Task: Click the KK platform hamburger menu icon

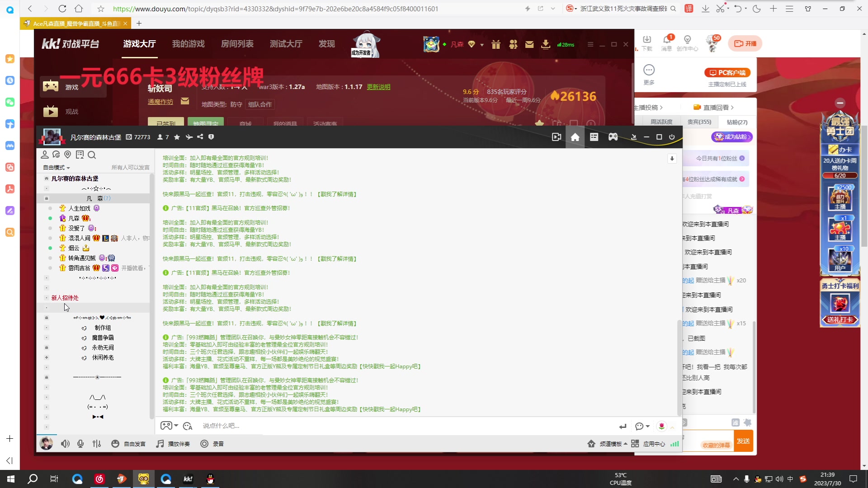Action: coord(590,44)
